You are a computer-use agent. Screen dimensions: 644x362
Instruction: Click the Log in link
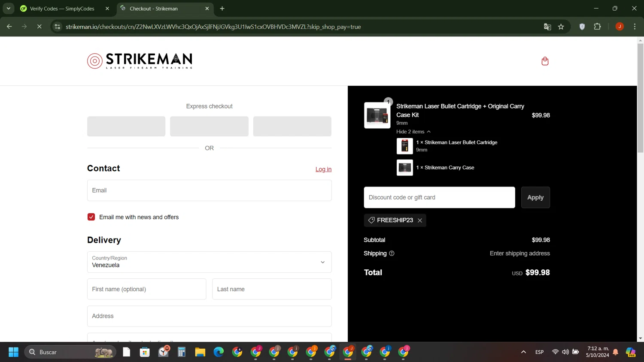click(323, 169)
